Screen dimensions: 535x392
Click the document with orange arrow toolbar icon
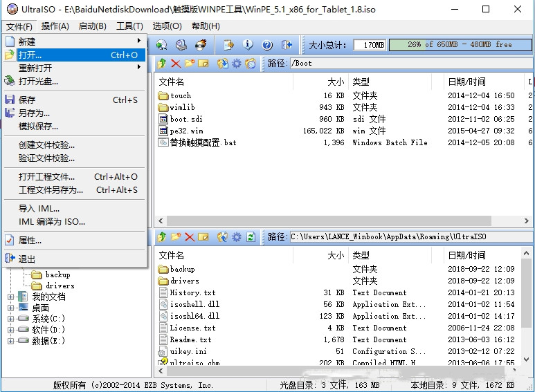(228, 45)
